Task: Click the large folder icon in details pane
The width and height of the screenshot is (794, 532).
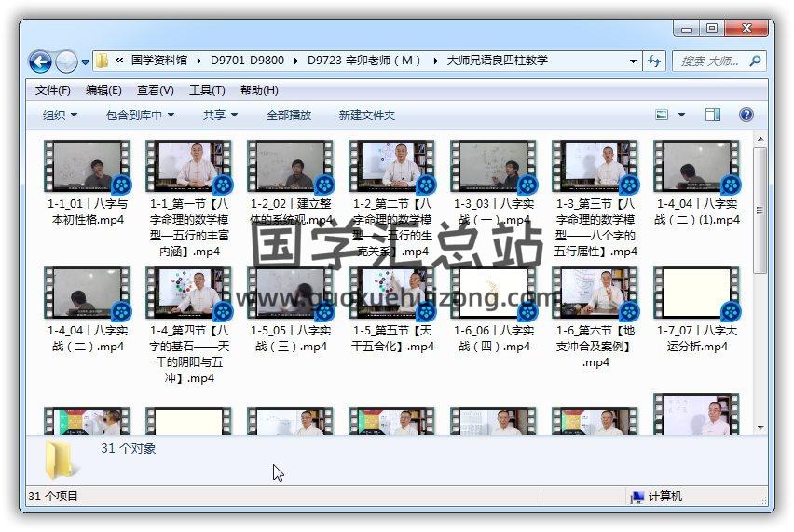Action: point(61,459)
